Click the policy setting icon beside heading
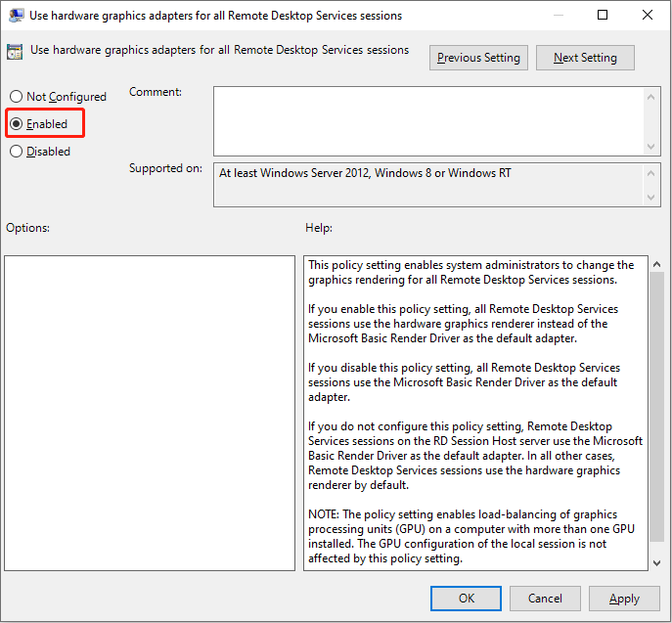672x623 pixels. pyautogui.click(x=15, y=52)
